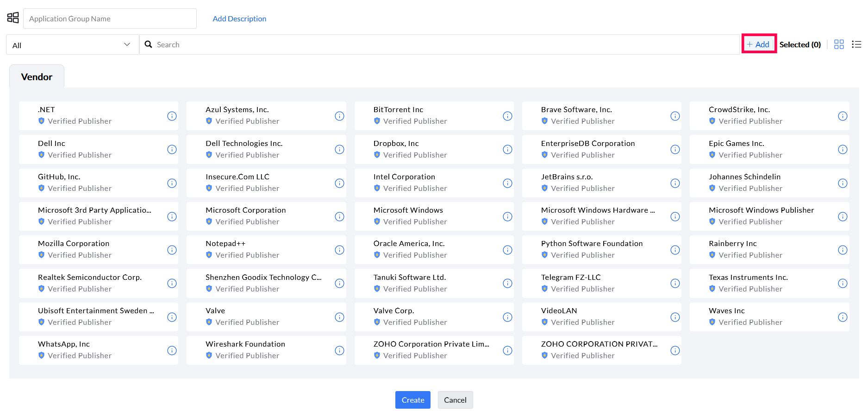Select the Vendor tab
The image size is (868, 411).
click(37, 76)
